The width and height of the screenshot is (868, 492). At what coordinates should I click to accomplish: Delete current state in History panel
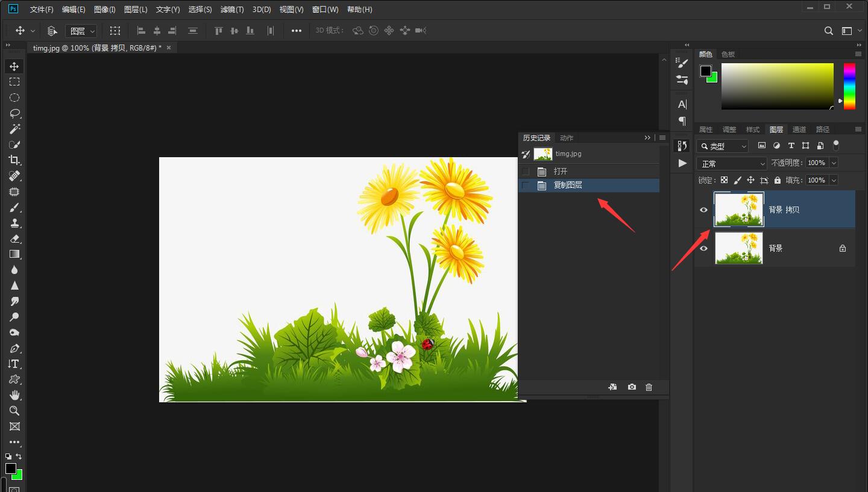[x=649, y=387]
